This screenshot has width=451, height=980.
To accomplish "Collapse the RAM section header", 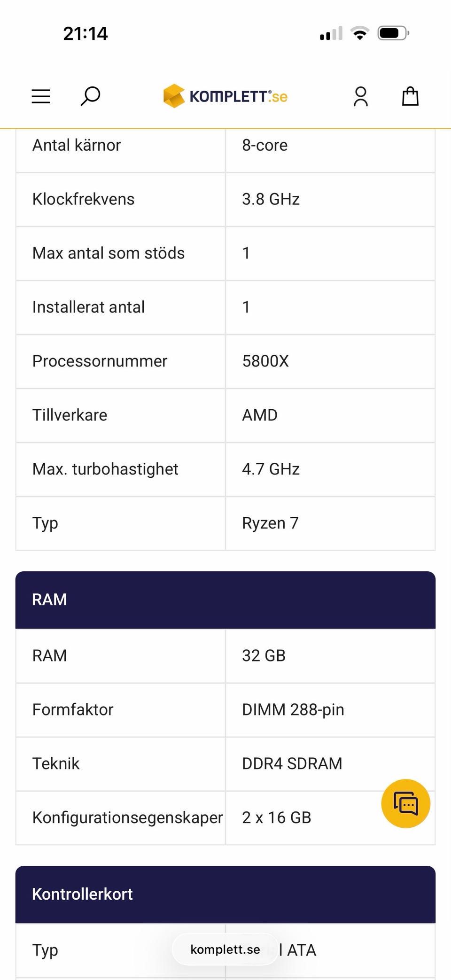I will coord(225,599).
